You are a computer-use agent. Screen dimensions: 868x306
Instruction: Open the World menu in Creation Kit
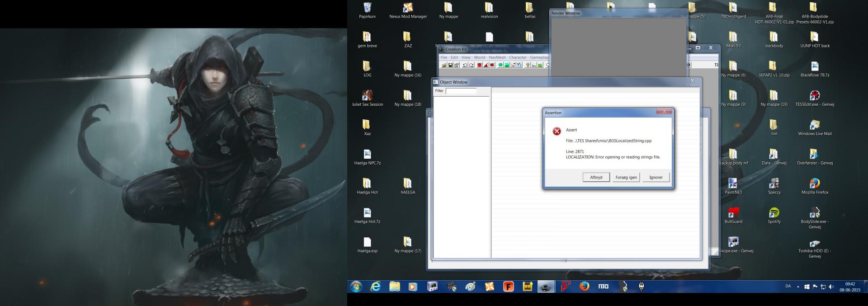(480, 57)
